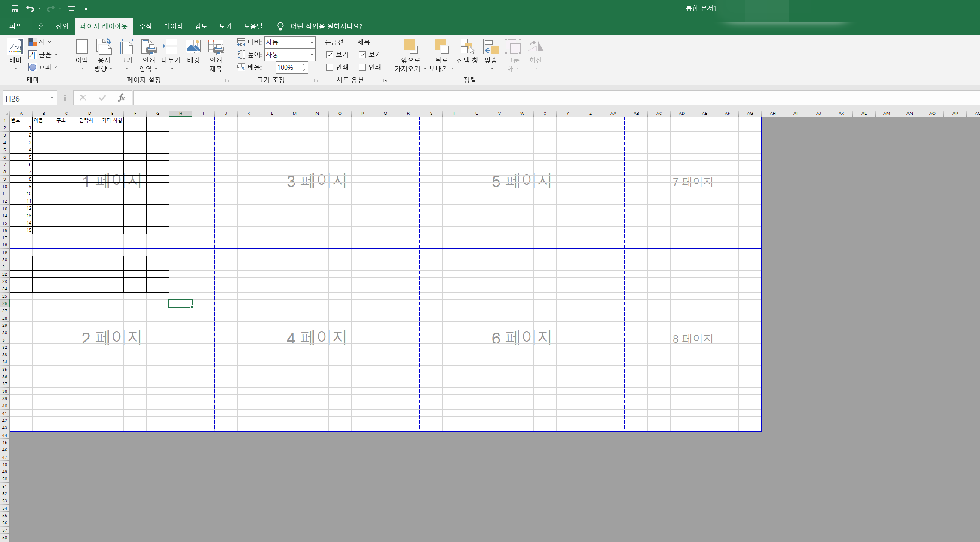Click the Undo arrow icon
This screenshot has width=980, height=542.
[x=30, y=9]
